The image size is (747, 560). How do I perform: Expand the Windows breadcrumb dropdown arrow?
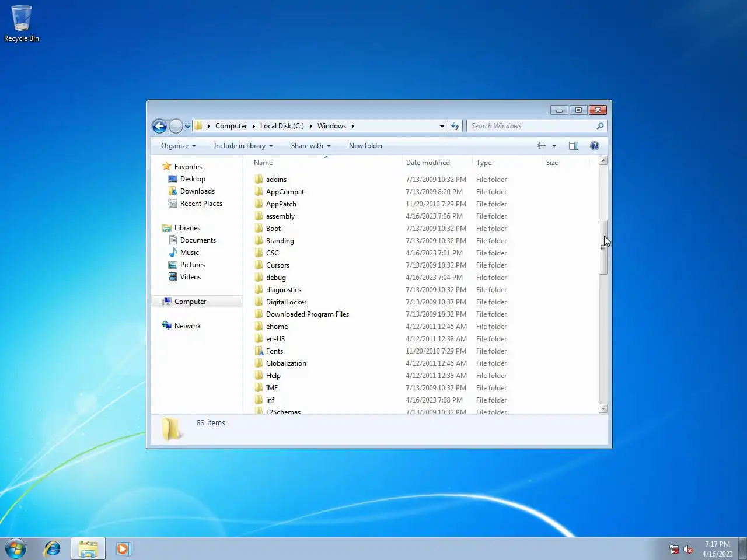[352, 126]
